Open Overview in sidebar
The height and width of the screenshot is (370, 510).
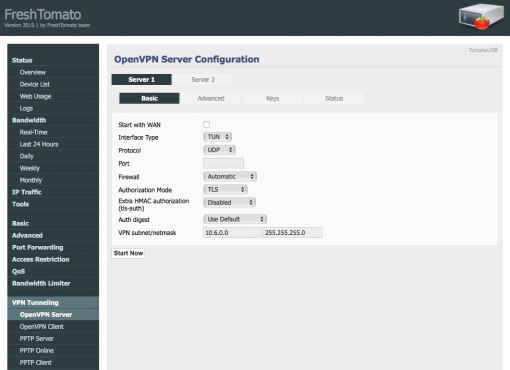pos(53,72)
